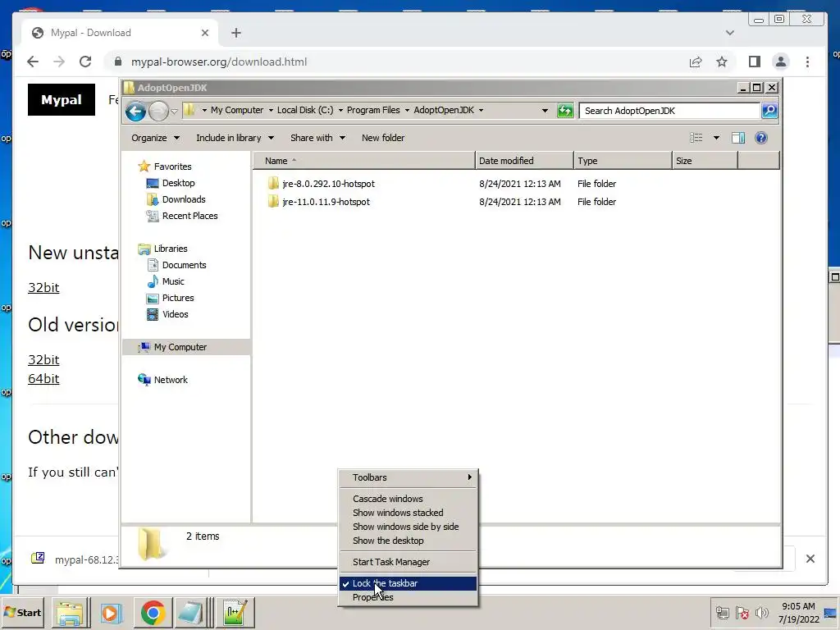Click the share icon in Chrome address bar

tap(696, 62)
